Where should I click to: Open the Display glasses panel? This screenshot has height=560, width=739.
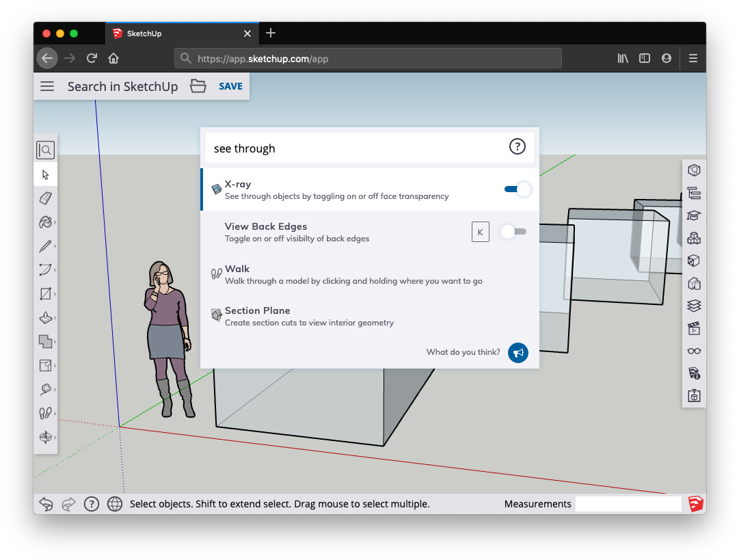pyautogui.click(x=694, y=351)
